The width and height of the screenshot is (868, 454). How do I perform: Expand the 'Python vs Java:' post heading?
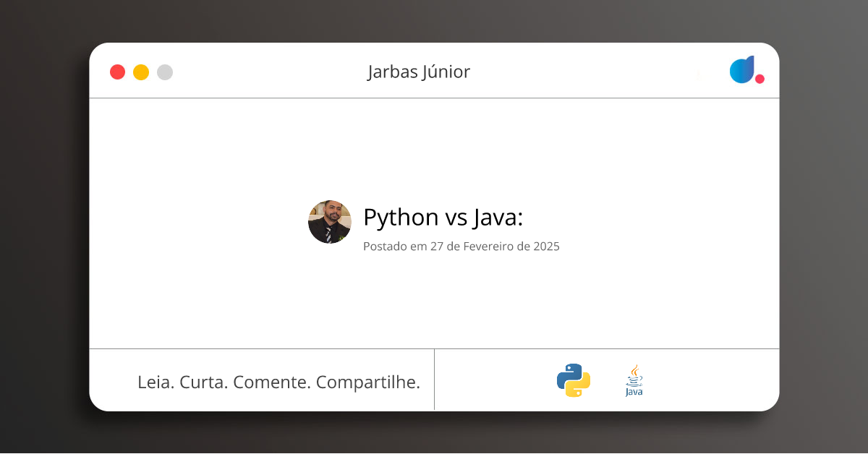443,217
